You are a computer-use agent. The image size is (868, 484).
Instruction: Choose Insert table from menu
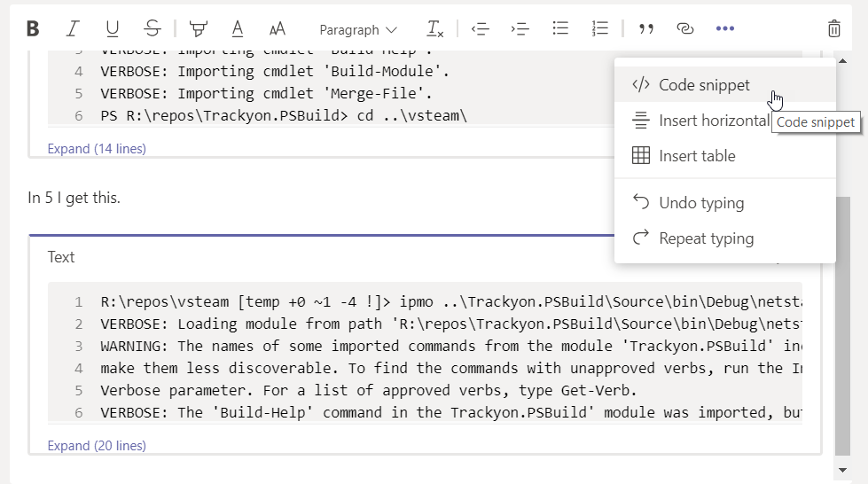click(x=724, y=156)
